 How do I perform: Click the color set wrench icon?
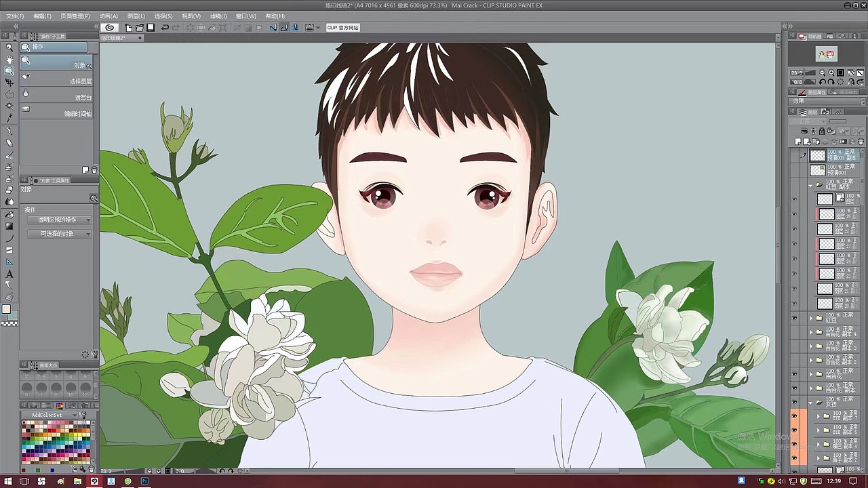[83, 415]
